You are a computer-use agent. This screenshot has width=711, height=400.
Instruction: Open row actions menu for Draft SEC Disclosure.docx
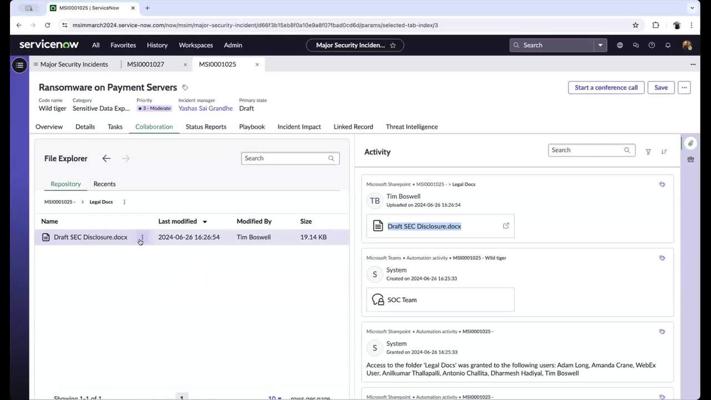pyautogui.click(x=142, y=238)
